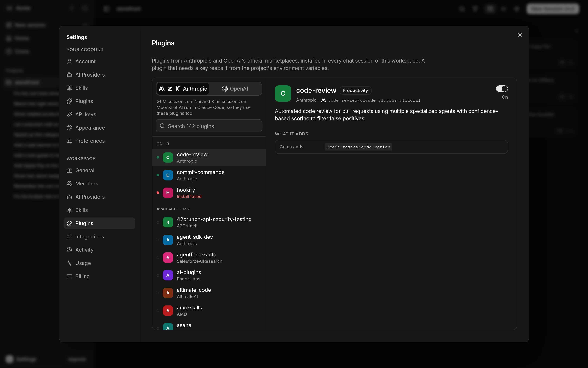Click the brown A icon of altimate-code
Viewport: 588px width, 368px height.
pyautogui.click(x=168, y=293)
